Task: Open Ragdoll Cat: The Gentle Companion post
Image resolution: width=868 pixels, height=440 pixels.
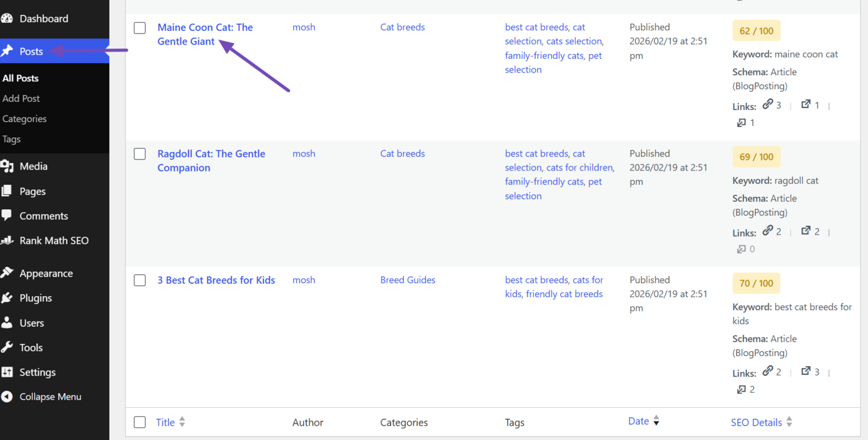Action: (x=211, y=161)
